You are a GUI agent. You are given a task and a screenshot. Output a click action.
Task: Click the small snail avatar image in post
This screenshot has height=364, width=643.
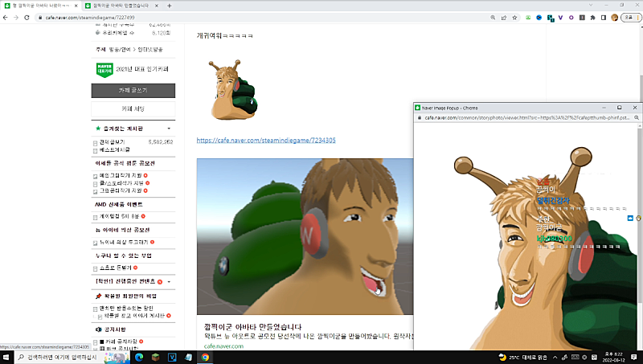coord(233,90)
